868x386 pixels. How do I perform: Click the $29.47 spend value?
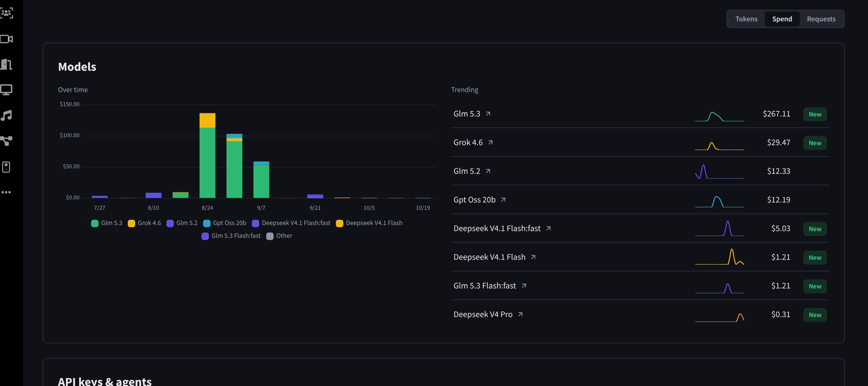coord(778,142)
